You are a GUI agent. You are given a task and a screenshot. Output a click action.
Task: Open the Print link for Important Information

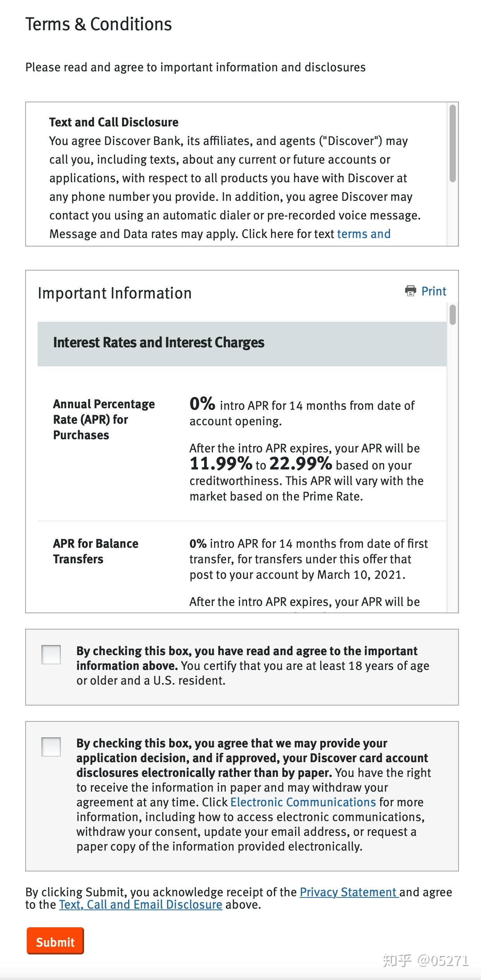(x=433, y=291)
